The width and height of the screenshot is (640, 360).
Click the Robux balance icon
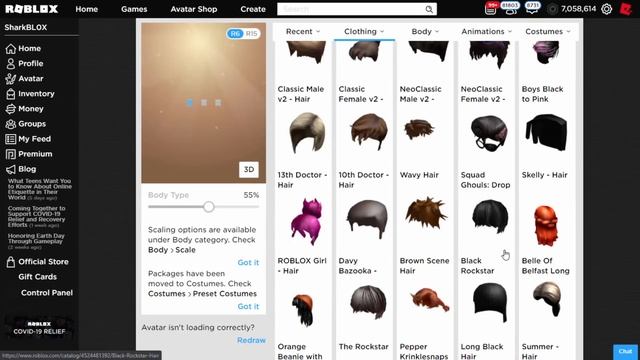[552, 9]
